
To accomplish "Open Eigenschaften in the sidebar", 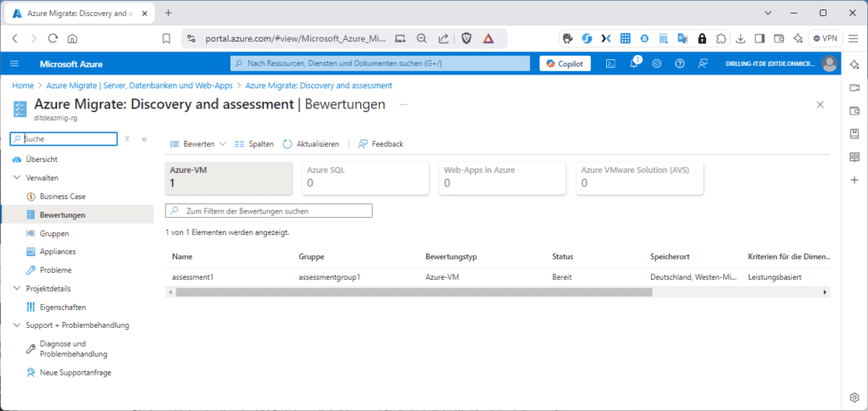I will pyautogui.click(x=63, y=307).
